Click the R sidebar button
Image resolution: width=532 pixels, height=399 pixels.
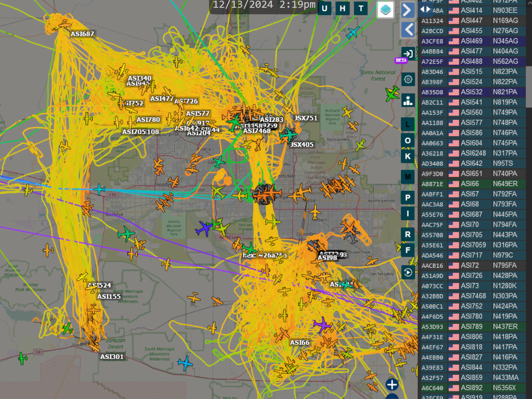coord(408,234)
